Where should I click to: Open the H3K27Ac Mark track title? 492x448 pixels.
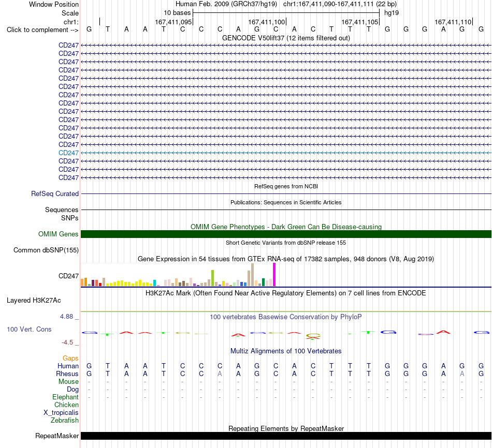(x=286, y=293)
